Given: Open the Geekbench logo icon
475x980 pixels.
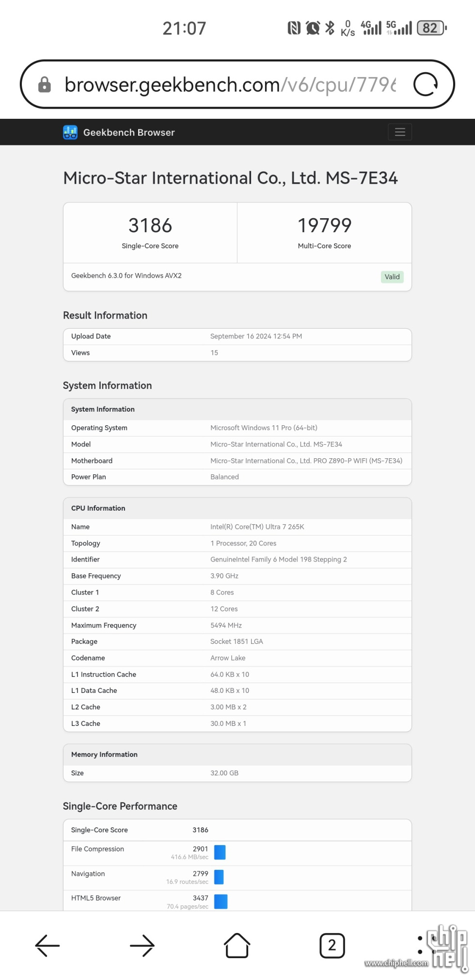Looking at the screenshot, I should coord(70,132).
